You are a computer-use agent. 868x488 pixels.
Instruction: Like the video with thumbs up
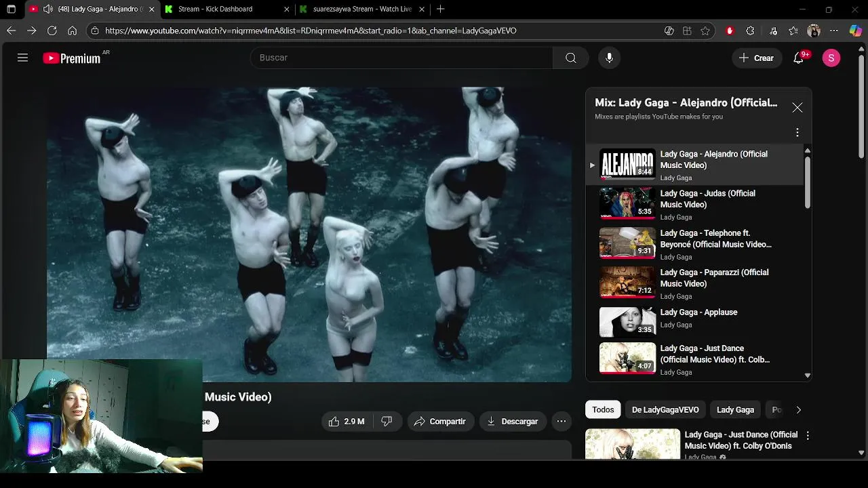click(x=347, y=422)
